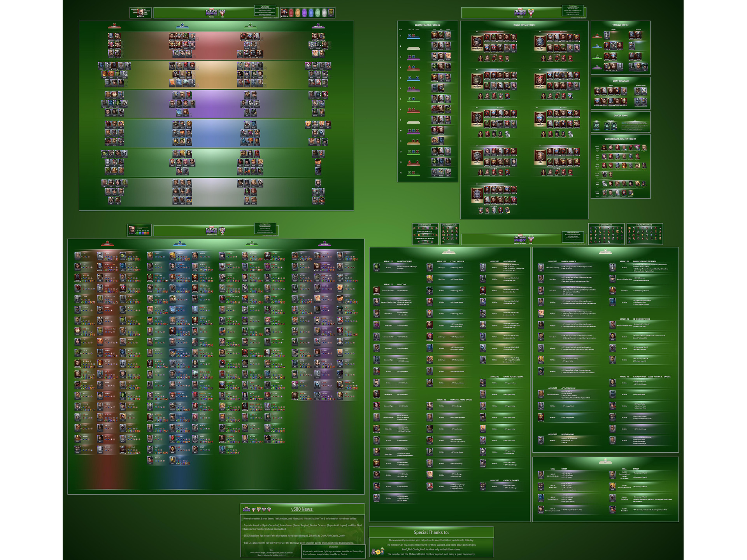Click the Combat type icon in Timeline Battle
This screenshot has width=747, height=560.
[597, 36]
